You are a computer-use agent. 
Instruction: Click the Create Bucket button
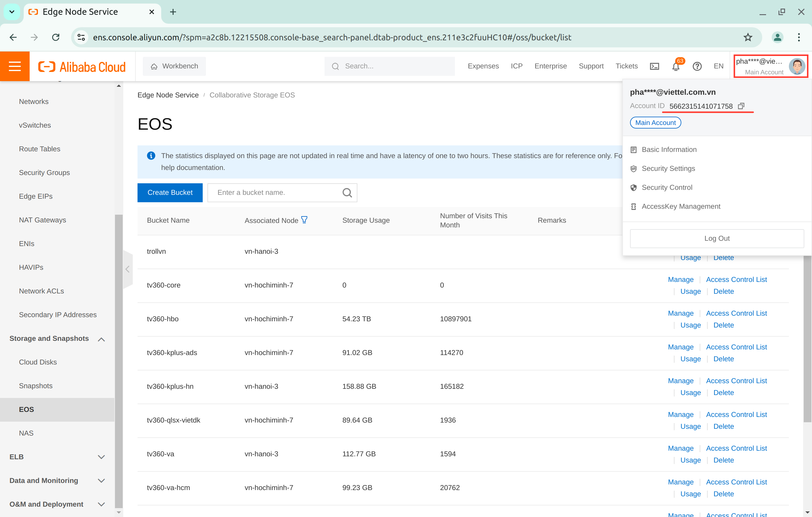(170, 192)
